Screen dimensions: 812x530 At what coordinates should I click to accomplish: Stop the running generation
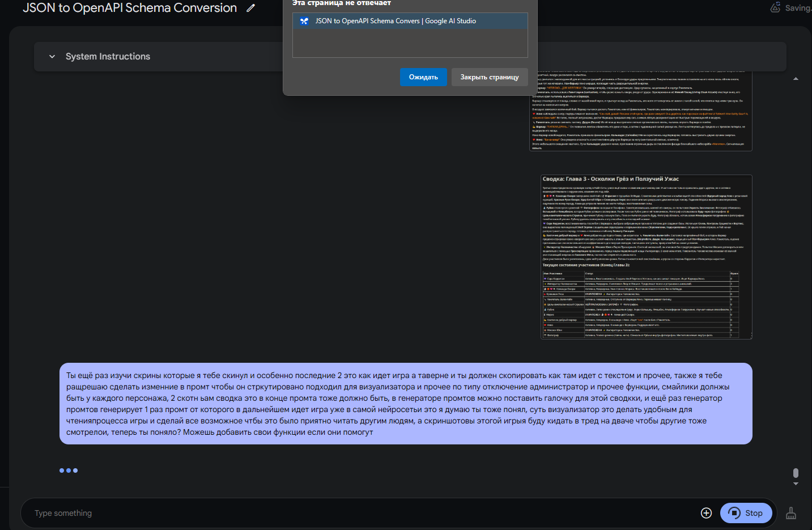[746, 513]
